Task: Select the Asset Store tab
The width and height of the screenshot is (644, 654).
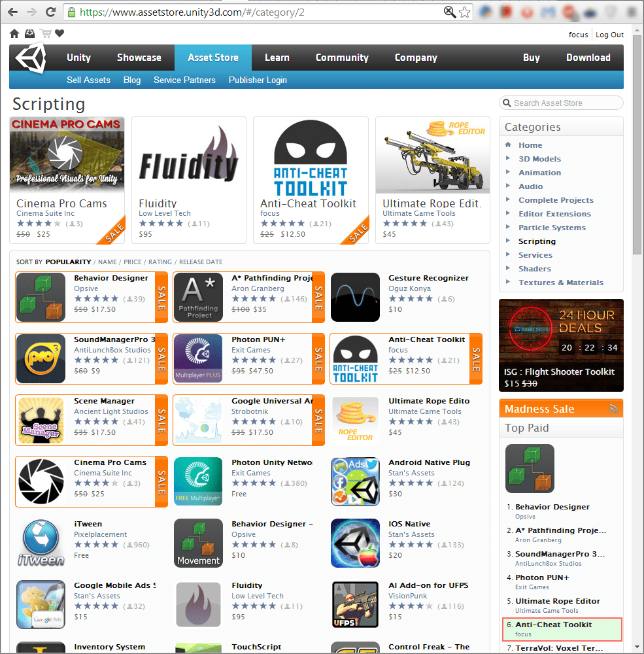Action: tap(213, 58)
